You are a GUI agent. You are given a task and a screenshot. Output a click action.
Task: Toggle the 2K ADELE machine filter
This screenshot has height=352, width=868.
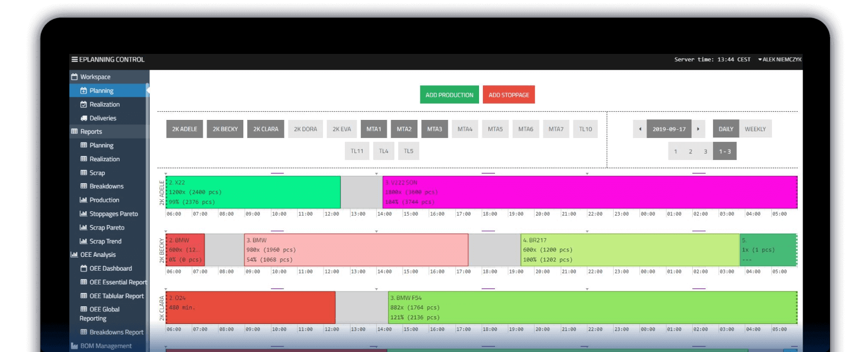pyautogui.click(x=185, y=129)
